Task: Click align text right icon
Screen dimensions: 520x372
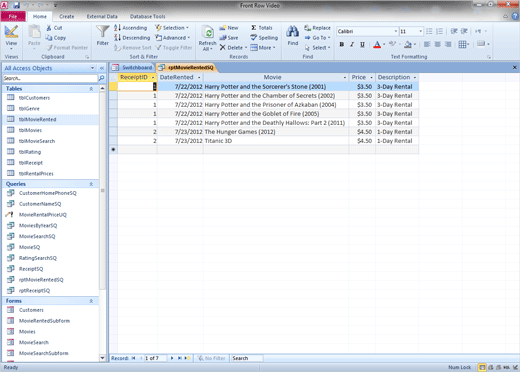Action: [x=448, y=44]
